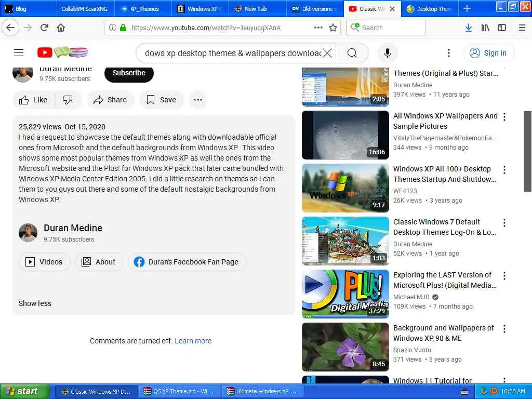The width and height of the screenshot is (532, 399).
Task: Bookmark this page with the star
Action: (333, 28)
